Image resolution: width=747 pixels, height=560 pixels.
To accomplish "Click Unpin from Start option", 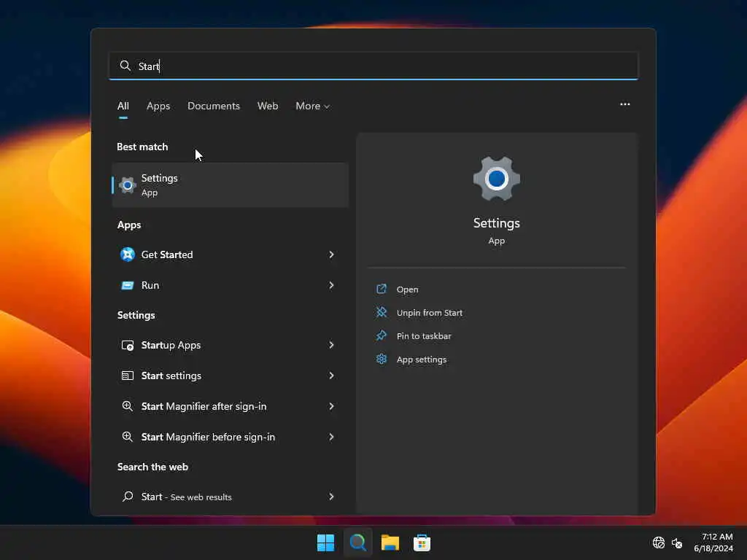I will coord(429,313).
